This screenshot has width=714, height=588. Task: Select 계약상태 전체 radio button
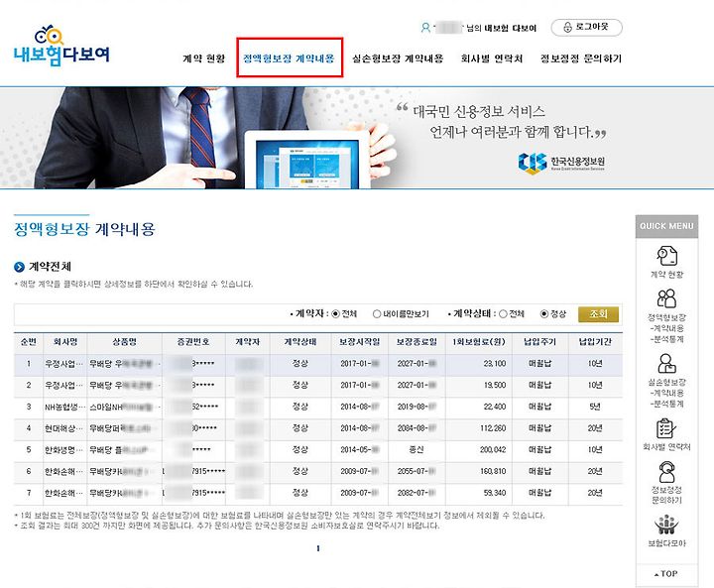coord(503,313)
